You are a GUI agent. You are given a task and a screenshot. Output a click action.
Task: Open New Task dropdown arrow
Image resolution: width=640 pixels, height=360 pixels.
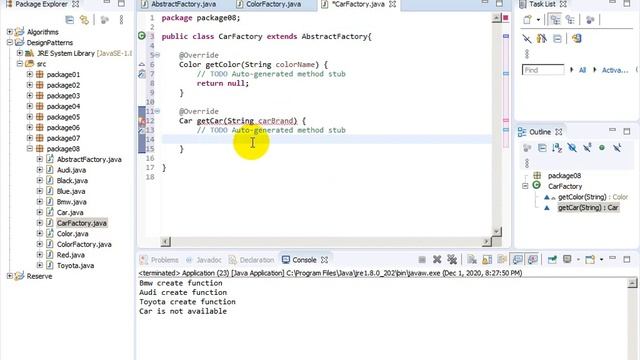click(538, 20)
